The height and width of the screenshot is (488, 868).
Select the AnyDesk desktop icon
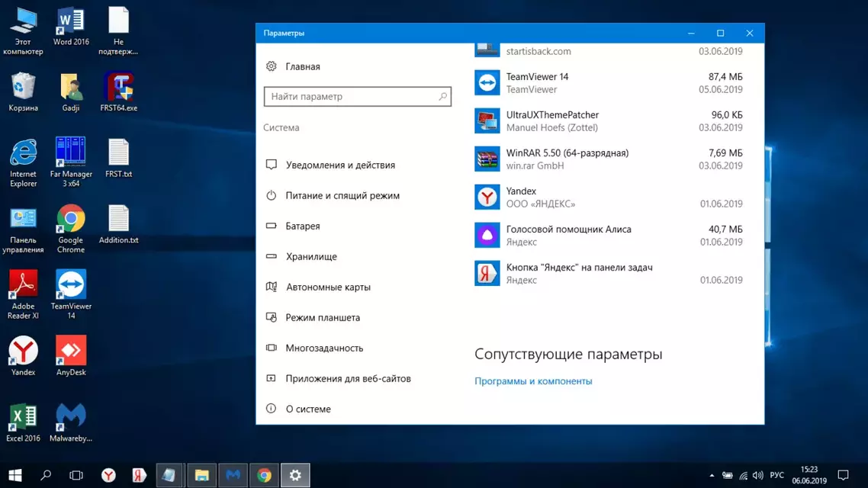71,356
